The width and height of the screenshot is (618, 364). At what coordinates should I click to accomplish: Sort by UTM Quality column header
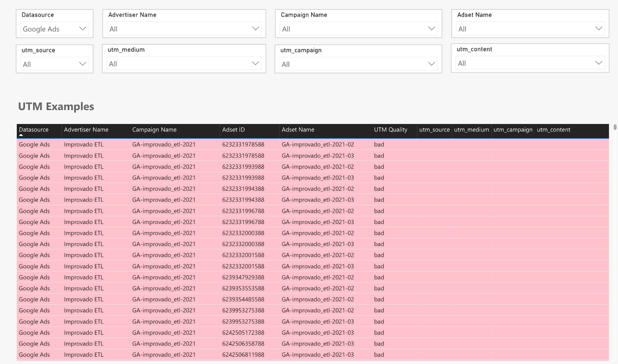click(390, 130)
